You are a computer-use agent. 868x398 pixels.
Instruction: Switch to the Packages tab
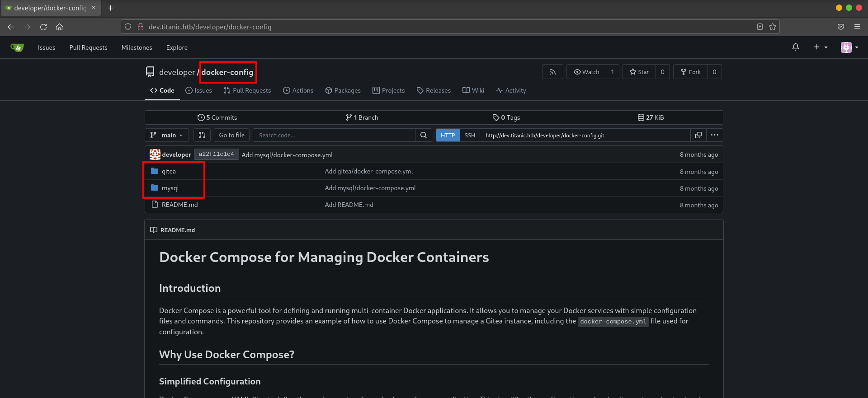pyautogui.click(x=343, y=90)
